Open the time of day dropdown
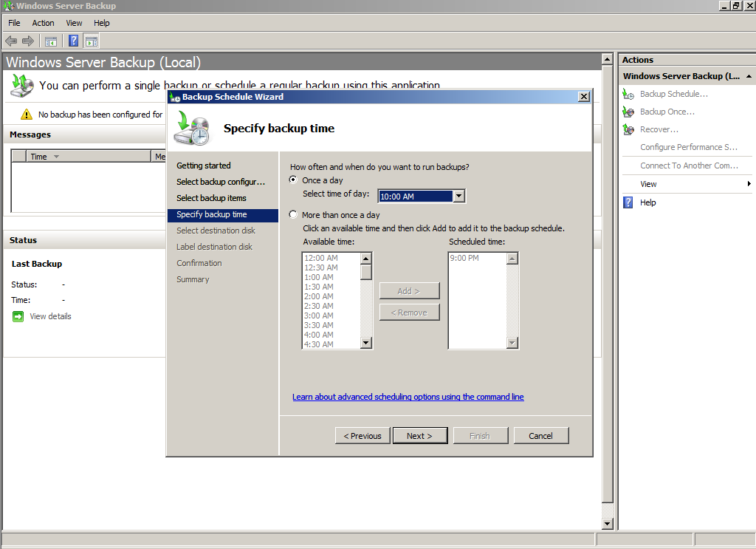The height and width of the screenshot is (549, 756). (x=459, y=197)
